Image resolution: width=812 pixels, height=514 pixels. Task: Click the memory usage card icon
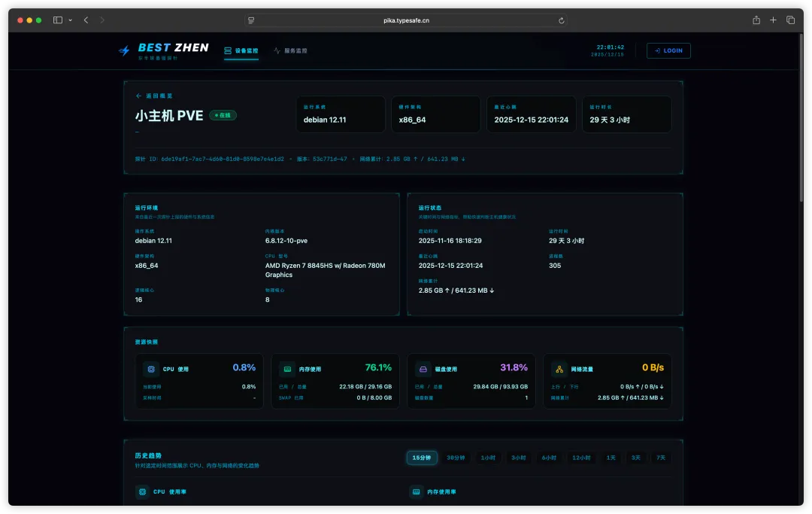click(287, 370)
